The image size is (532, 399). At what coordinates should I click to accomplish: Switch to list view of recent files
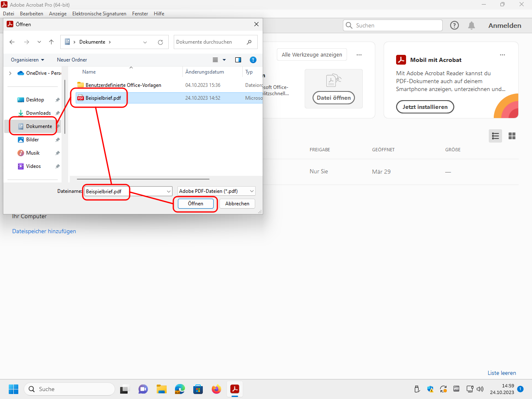(495, 136)
